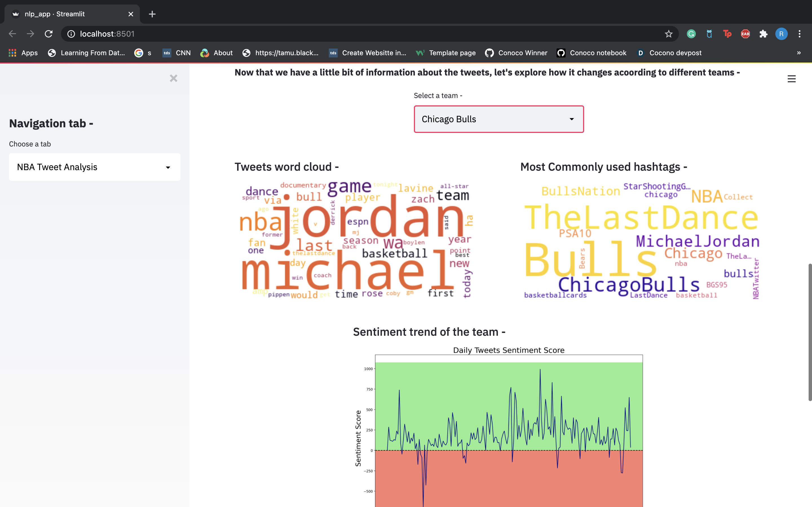
Task: Close the sidebar with X icon
Action: (x=173, y=79)
